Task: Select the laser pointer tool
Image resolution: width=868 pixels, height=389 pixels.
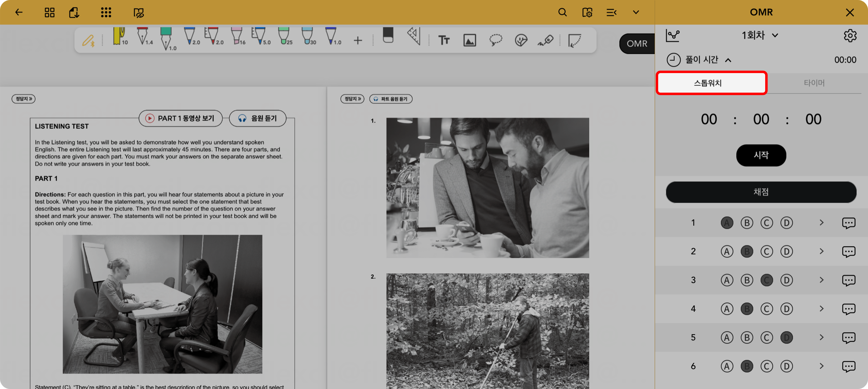Action: 546,40
